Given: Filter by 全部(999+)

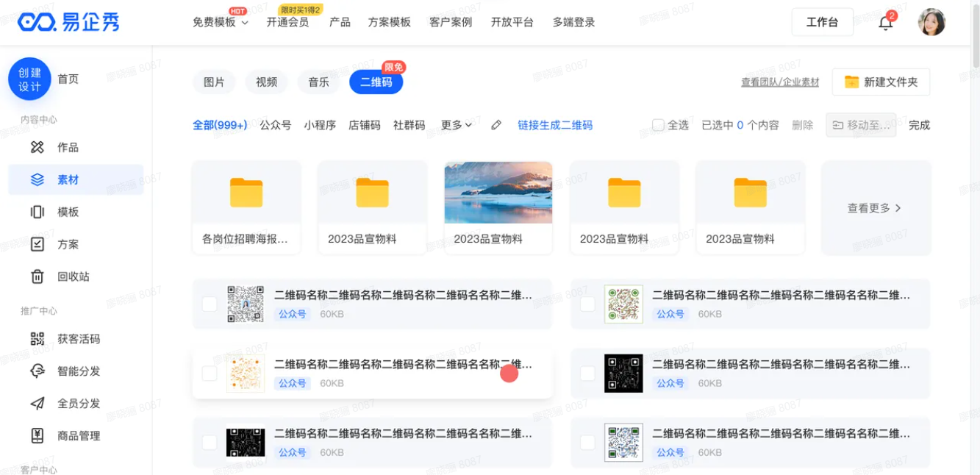Looking at the screenshot, I should tap(220, 125).
